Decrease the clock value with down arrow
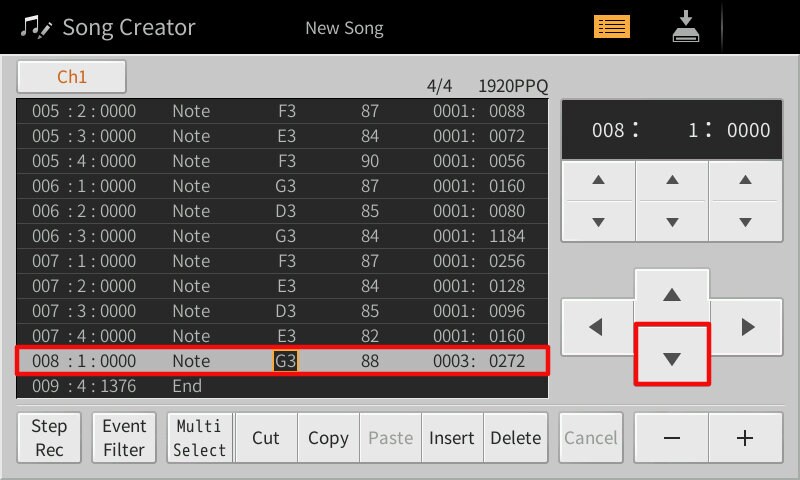 745,222
